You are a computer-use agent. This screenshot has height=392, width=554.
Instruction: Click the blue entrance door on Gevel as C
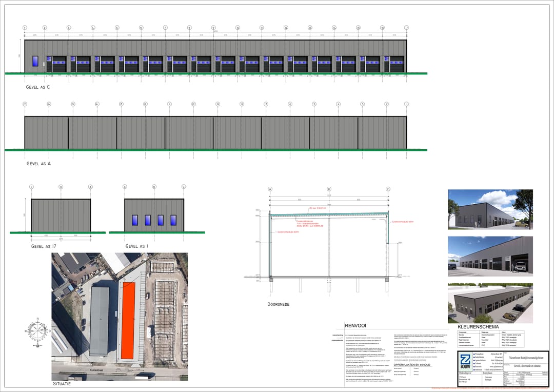tap(35, 61)
